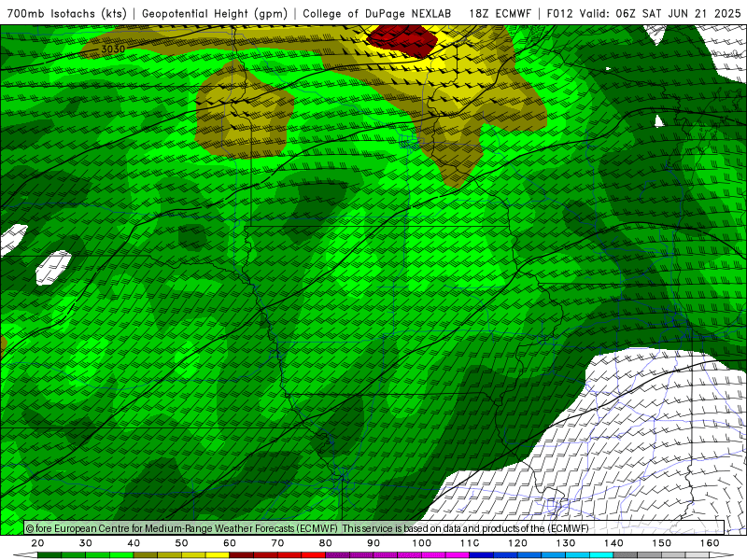Select the bright green swatch just left of 40
Image resolution: width=747 pixels, height=560 pixels.
tap(121, 555)
